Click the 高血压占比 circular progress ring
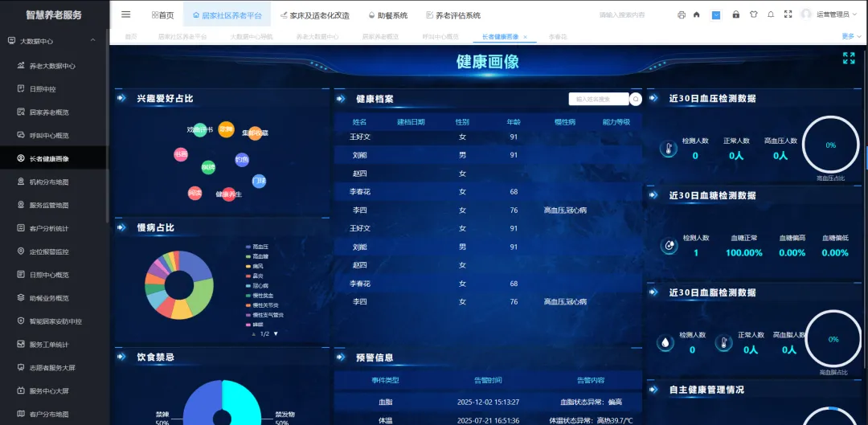This screenshot has width=868, height=425. [x=831, y=145]
